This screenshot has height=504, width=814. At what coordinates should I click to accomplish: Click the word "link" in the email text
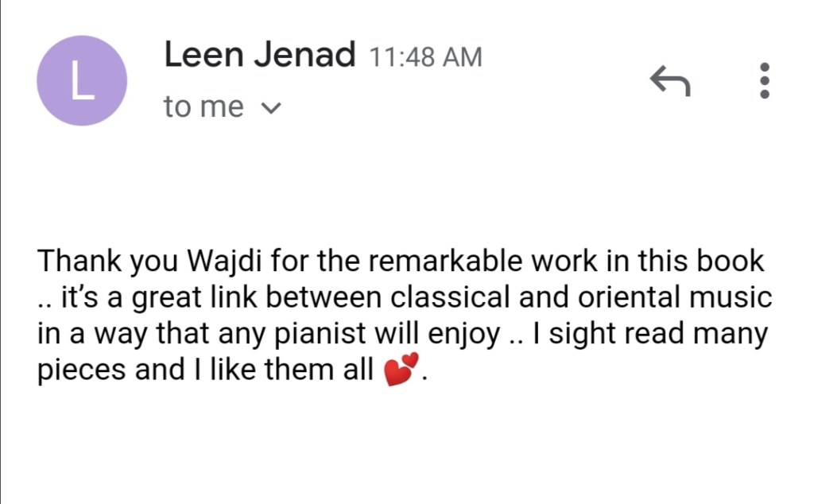pyautogui.click(x=228, y=297)
